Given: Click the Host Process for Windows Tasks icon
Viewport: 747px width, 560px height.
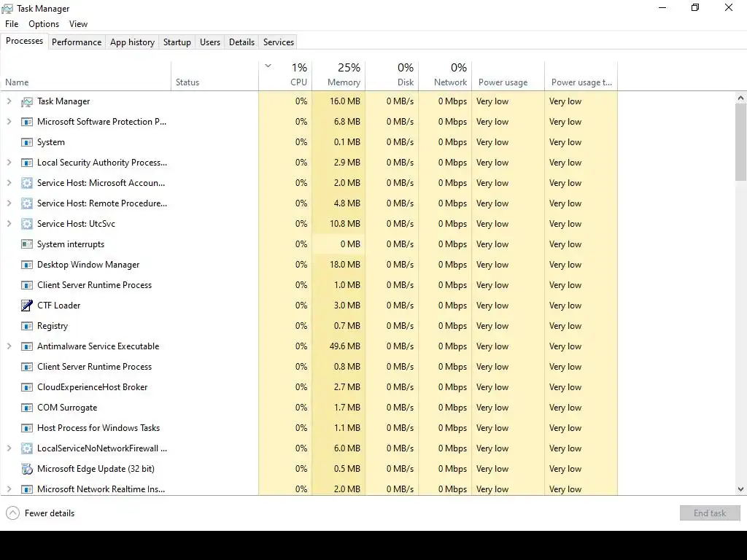Looking at the screenshot, I should [27, 428].
